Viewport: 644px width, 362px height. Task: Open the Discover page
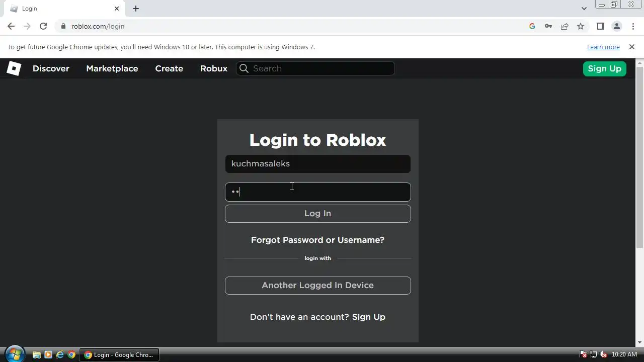click(51, 68)
